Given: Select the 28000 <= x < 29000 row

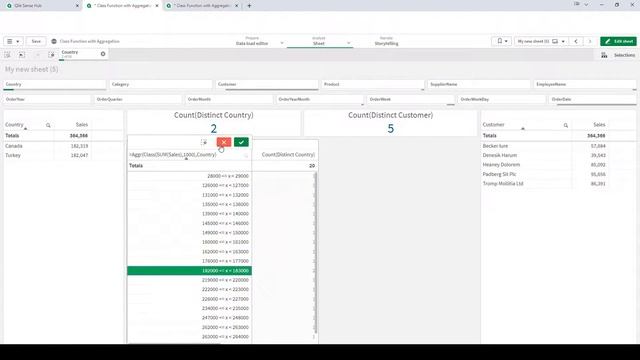Looking at the screenshot, I should pyautogui.click(x=189, y=176).
